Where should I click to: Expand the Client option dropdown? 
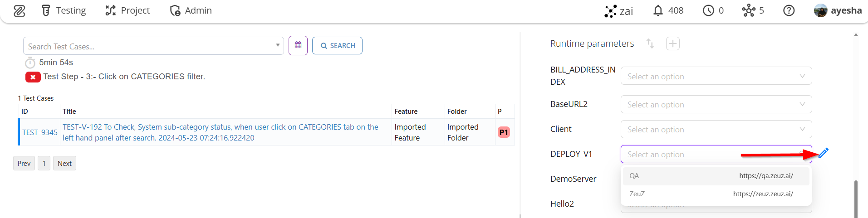(716, 129)
